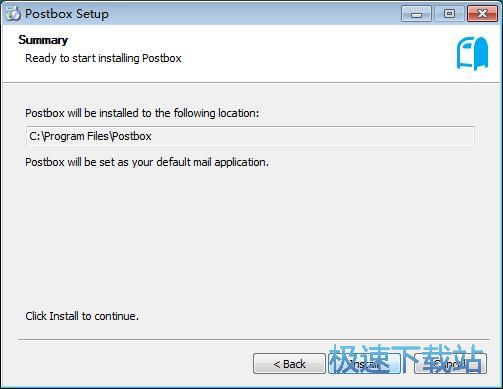Click the Postbox Setup title bar icon

coord(13,14)
